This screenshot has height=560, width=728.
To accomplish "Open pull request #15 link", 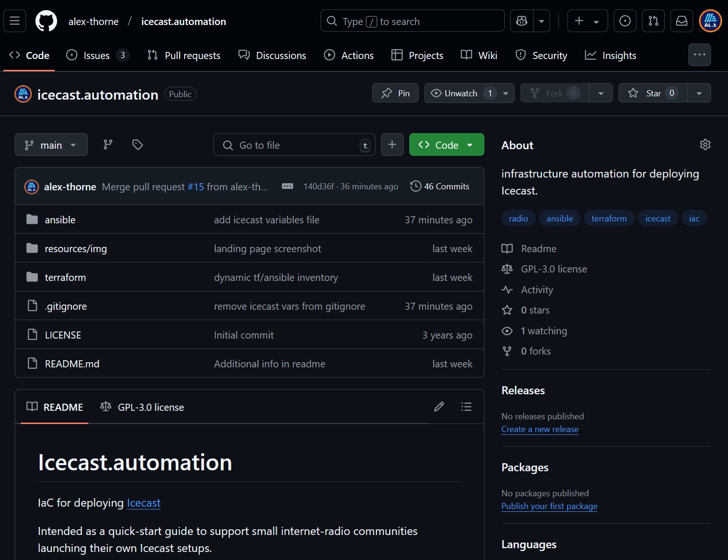I will click(196, 187).
